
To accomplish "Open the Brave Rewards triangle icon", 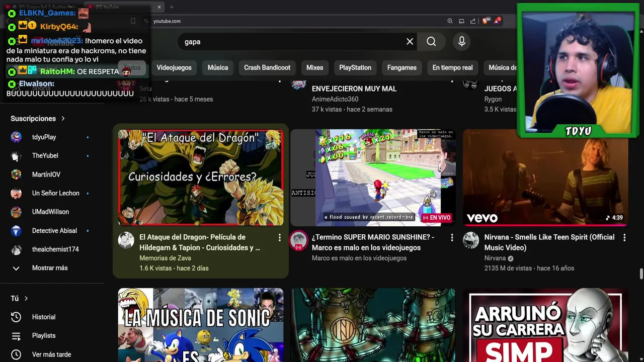I will [497, 21].
